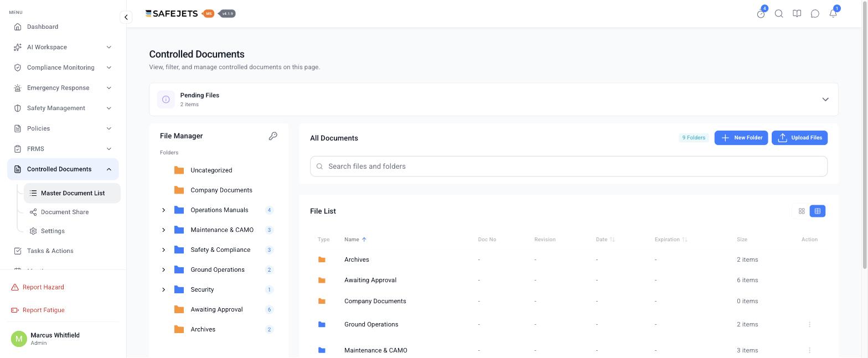The image size is (868, 358).
Task: Click the 9 Folders count badge
Action: (694, 138)
